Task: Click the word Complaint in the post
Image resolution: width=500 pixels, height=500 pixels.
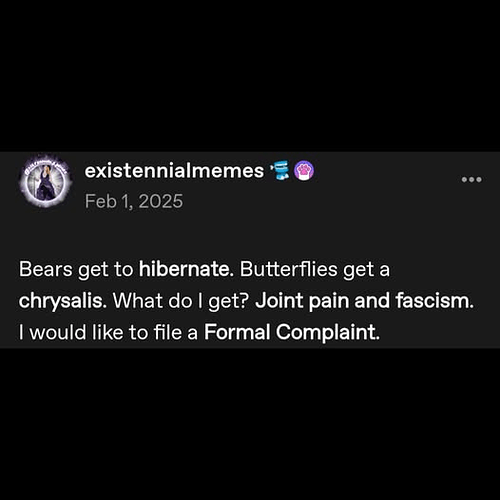Action: pyautogui.click(x=328, y=333)
